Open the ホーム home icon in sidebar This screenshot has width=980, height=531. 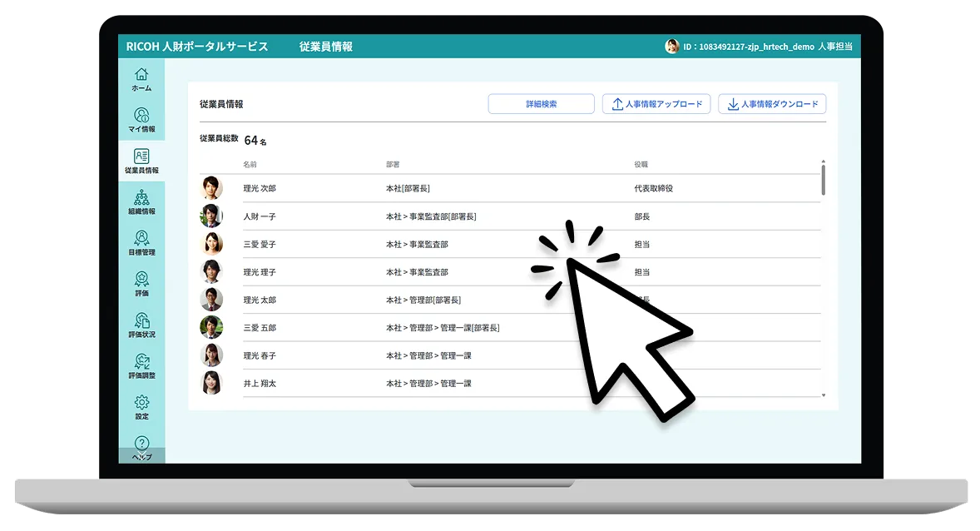click(x=141, y=78)
